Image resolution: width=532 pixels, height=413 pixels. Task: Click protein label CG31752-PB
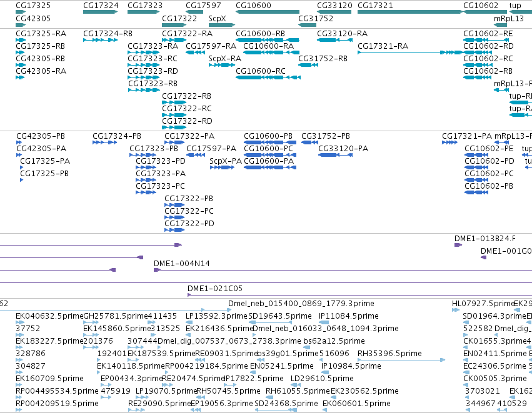326,136
